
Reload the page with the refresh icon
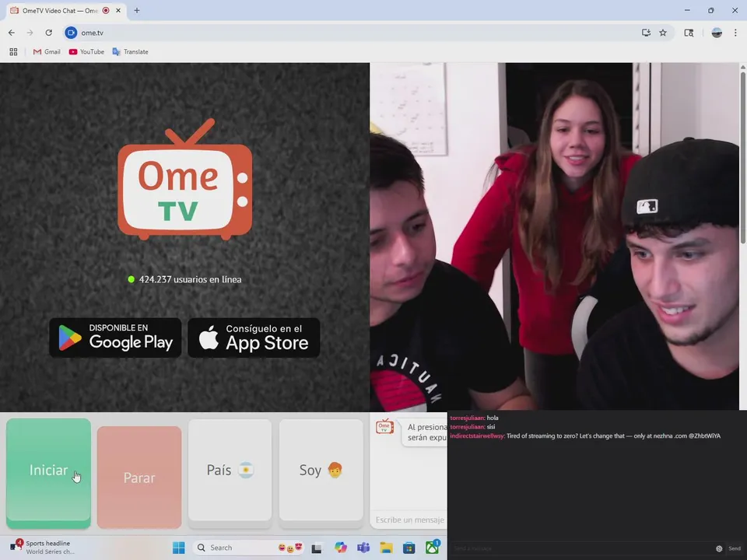[x=48, y=33]
